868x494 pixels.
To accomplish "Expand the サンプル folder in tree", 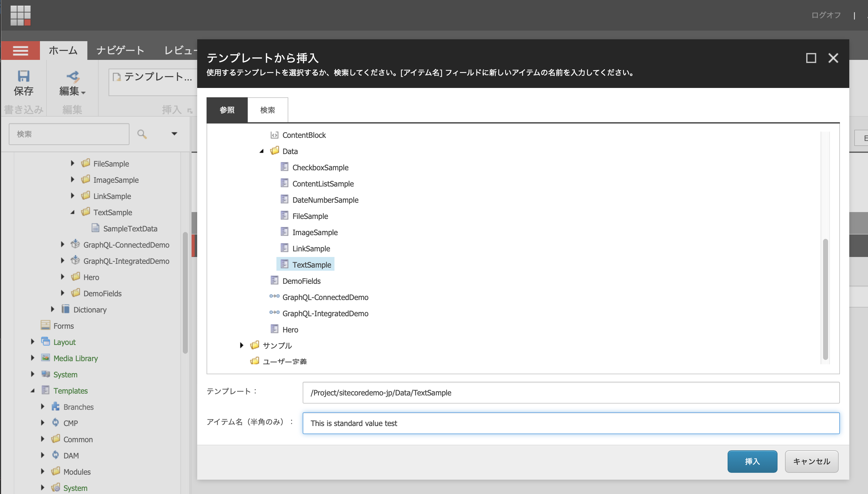I will [x=241, y=345].
